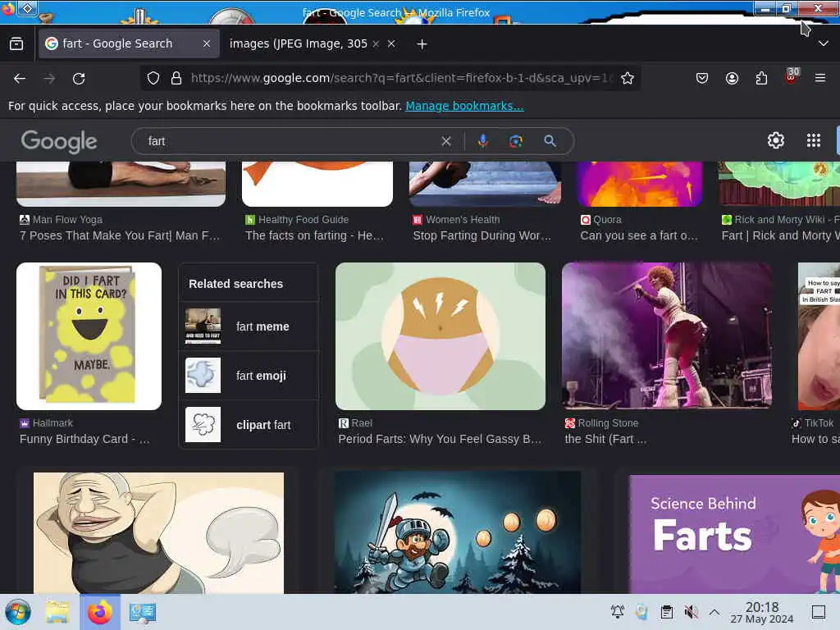Viewport: 840px width, 630px height.
Task: Bookmark this page with the star
Action: [x=628, y=78]
